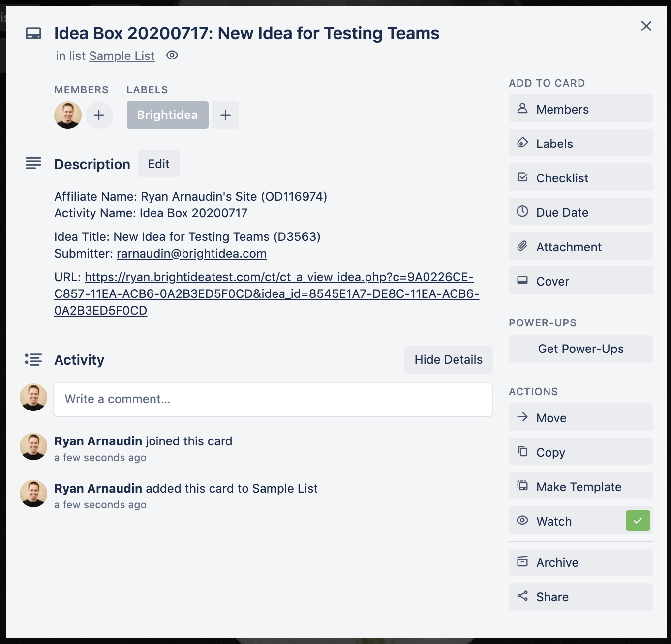Viewport: 671px width, 644px height.
Task: Archive this card
Action: point(581,562)
